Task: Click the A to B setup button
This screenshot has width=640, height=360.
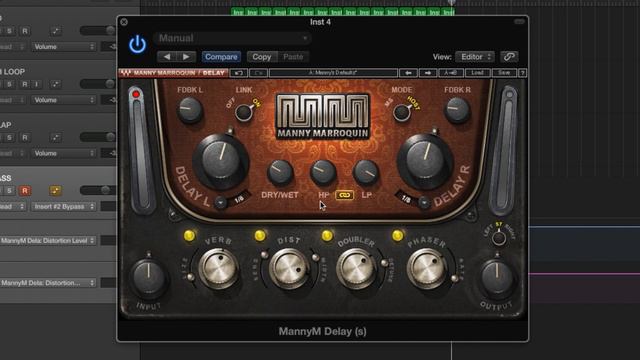Action: [x=451, y=73]
